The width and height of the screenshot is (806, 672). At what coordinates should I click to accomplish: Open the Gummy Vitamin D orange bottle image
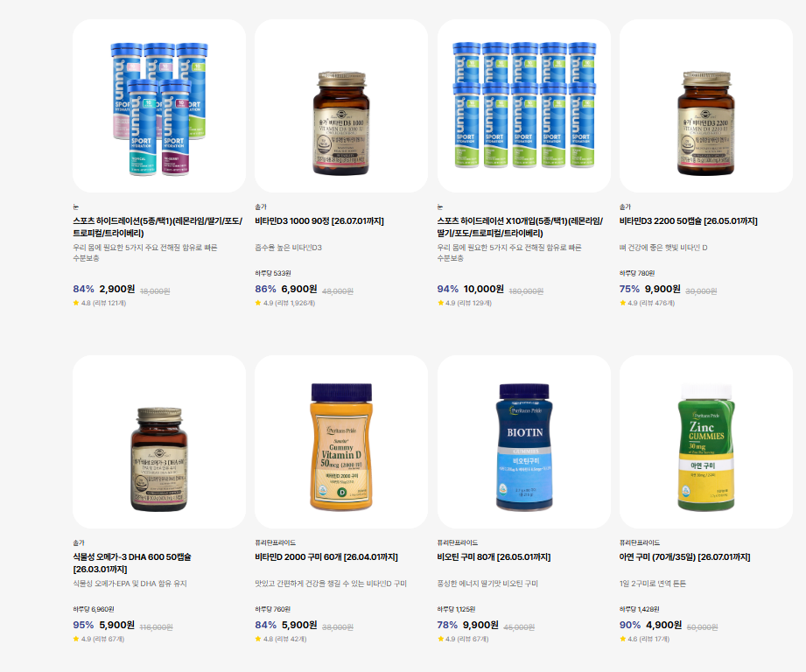point(341,442)
